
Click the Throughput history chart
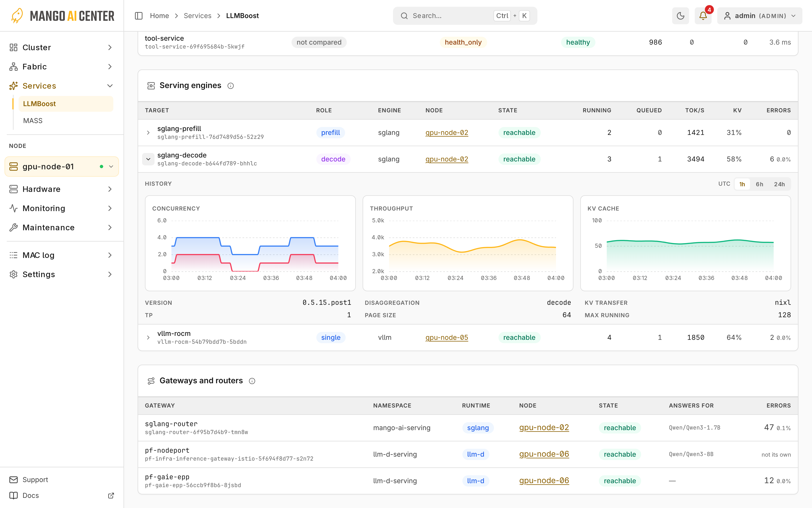(468, 243)
